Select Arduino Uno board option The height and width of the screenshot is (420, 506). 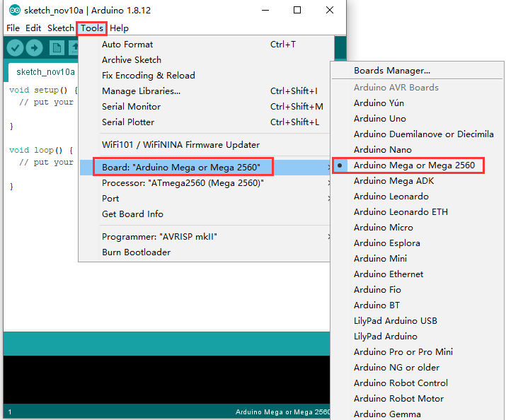(x=379, y=119)
